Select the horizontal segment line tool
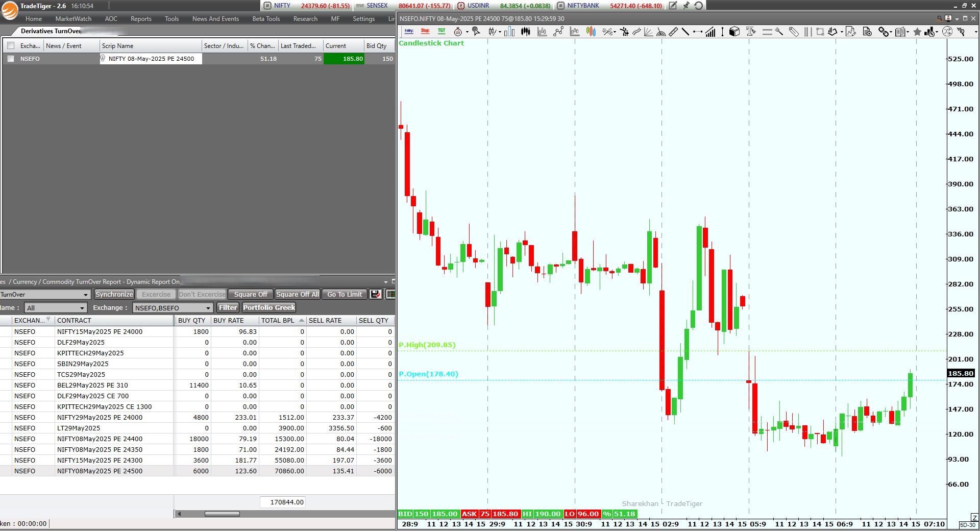 (698, 32)
